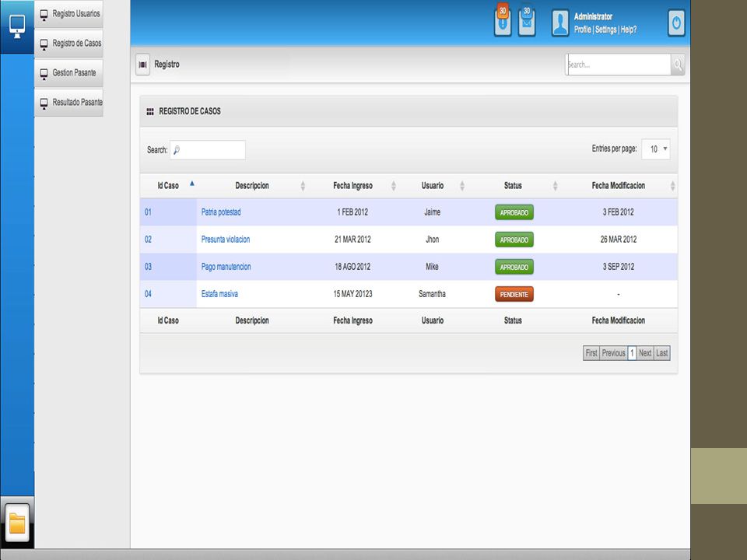Click user cell Jaime

pyautogui.click(x=432, y=212)
